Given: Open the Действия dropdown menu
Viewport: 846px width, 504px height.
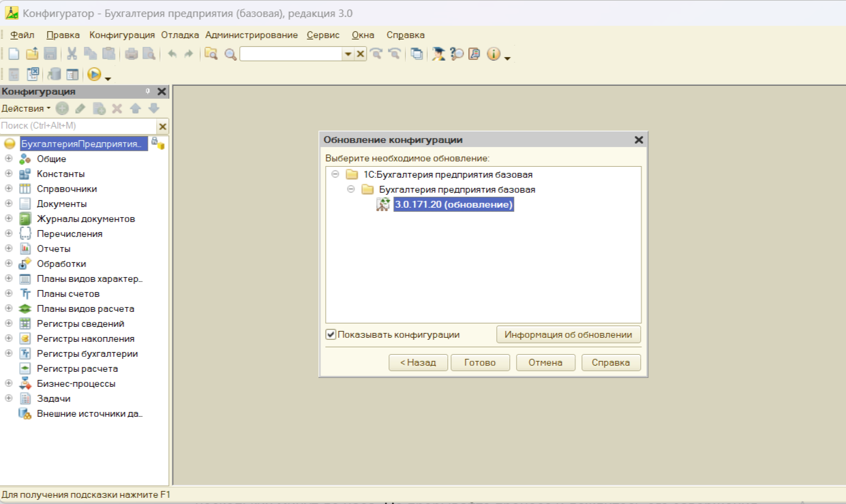Looking at the screenshot, I should 26,108.
